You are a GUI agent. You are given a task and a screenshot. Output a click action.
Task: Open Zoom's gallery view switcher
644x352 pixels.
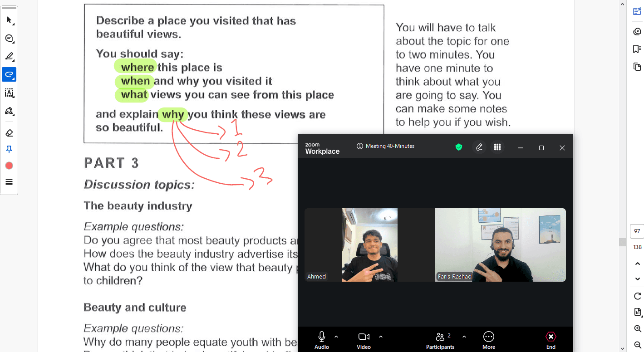pos(497,147)
